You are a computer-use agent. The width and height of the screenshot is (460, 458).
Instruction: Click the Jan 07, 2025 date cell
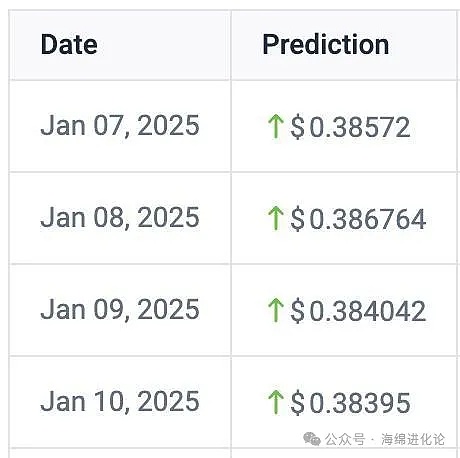(120, 126)
